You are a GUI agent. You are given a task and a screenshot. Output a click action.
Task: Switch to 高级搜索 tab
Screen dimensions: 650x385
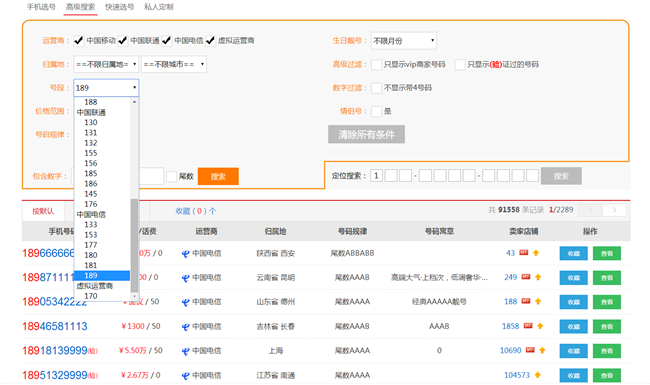[x=80, y=7]
